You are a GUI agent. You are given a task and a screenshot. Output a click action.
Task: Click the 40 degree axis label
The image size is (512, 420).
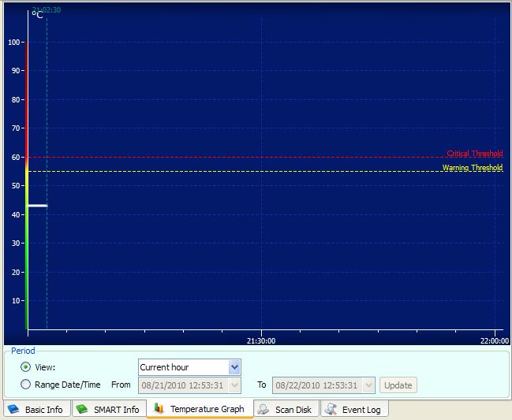(x=16, y=214)
